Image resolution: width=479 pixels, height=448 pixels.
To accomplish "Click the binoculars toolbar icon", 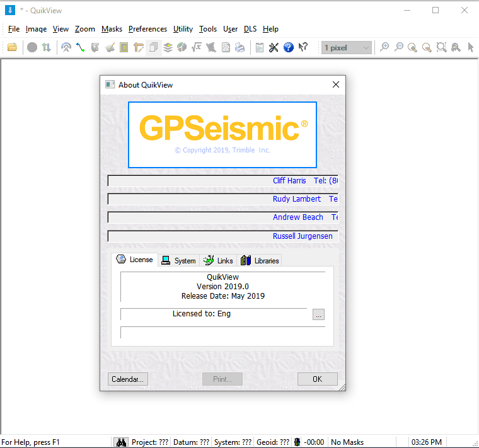I will (456, 47).
